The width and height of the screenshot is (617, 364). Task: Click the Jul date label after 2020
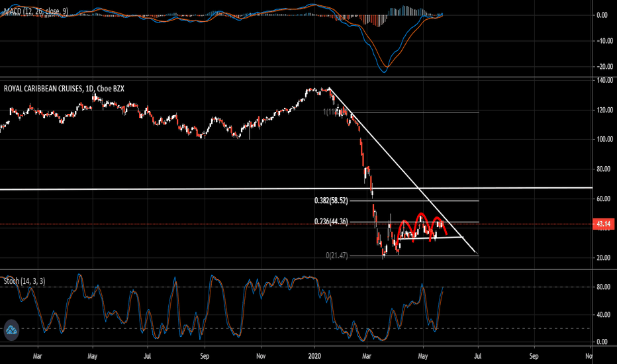[x=478, y=356]
